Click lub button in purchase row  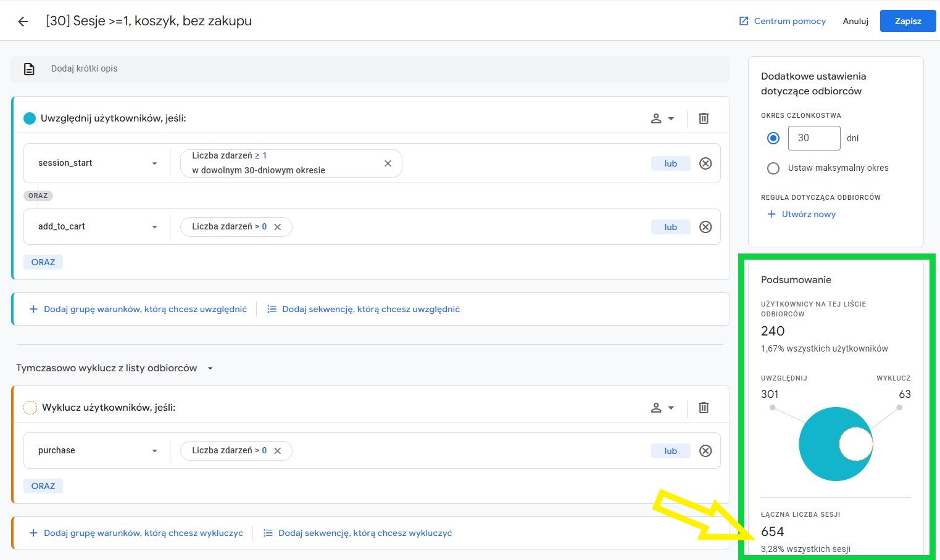(x=670, y=451)
